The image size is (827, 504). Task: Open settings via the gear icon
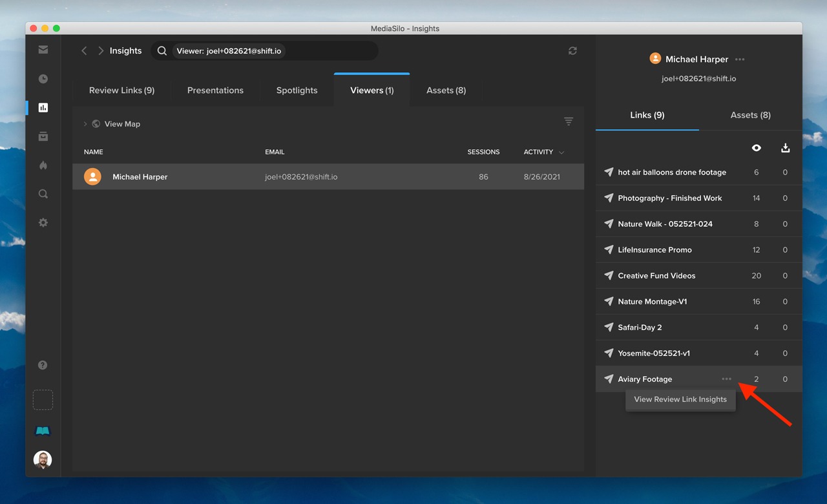[43, 222]
